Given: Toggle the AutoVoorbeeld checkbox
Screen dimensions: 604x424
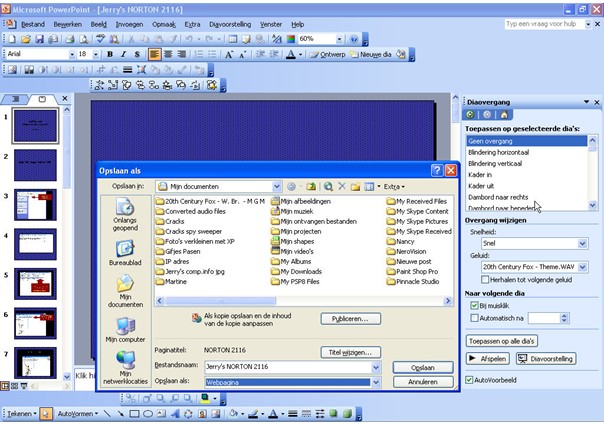Looking at the screenshot, I should [469, 380].
